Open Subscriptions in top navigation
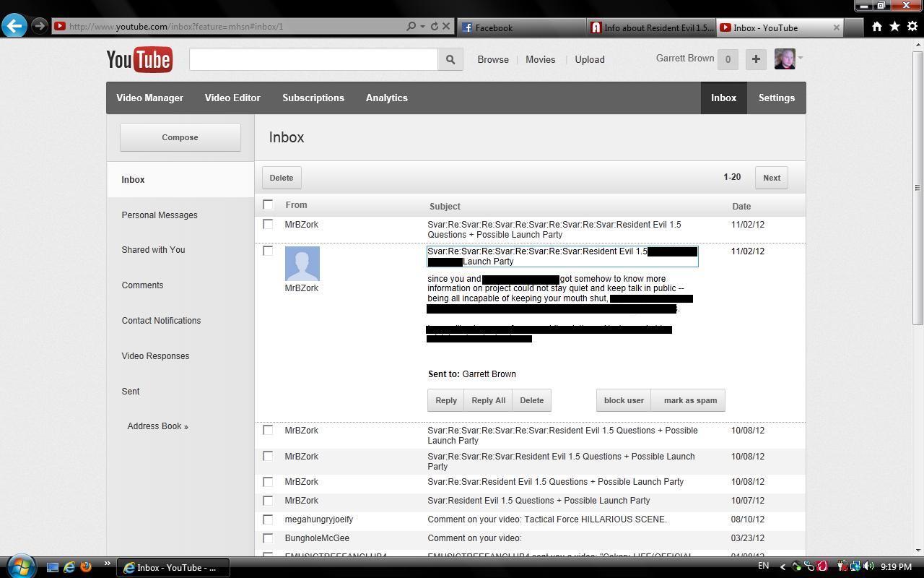Screen dimensions: 924x578 (313, 98)
